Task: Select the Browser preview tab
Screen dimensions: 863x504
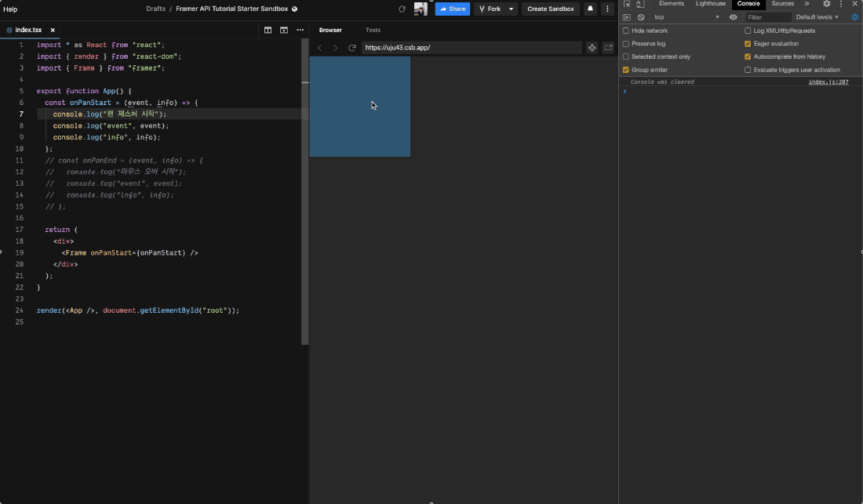Action: click(x=330, y=31)
